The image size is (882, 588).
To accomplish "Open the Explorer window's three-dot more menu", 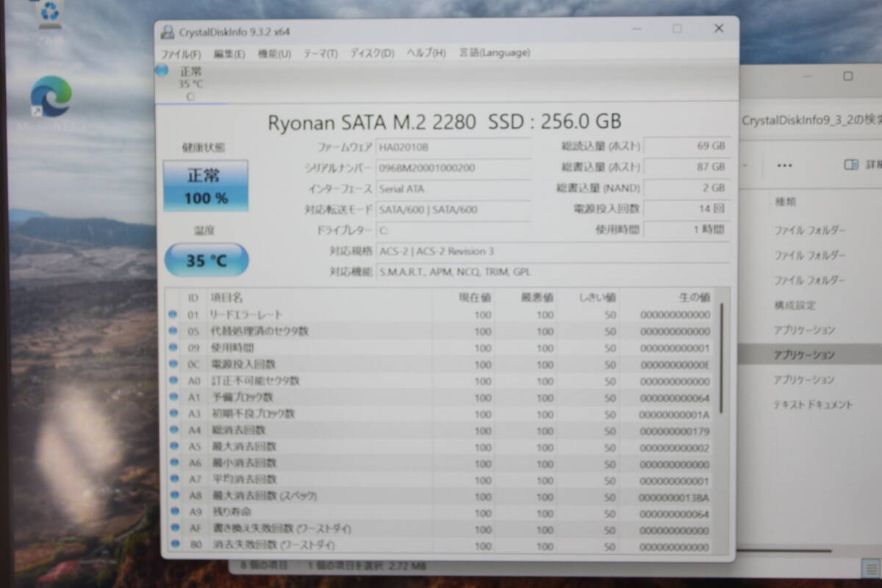I will (784, 165).
